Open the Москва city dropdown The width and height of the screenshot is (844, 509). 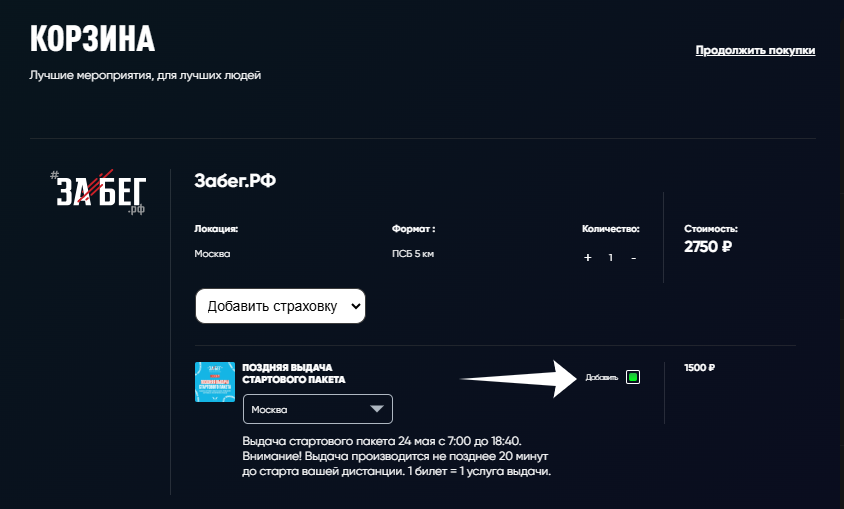(318, 409)
